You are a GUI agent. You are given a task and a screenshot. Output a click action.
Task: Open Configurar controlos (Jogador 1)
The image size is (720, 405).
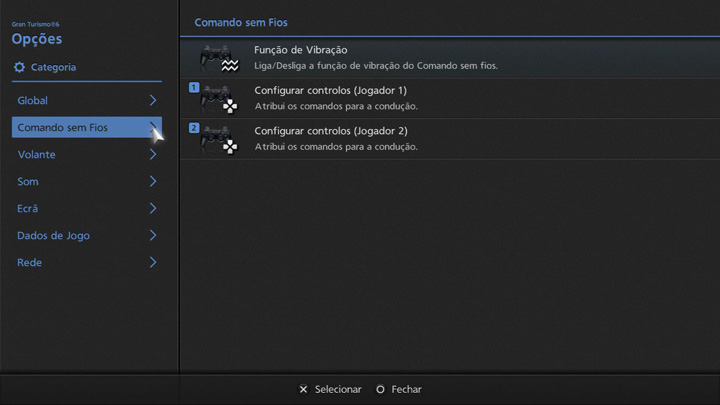(330, 91)
